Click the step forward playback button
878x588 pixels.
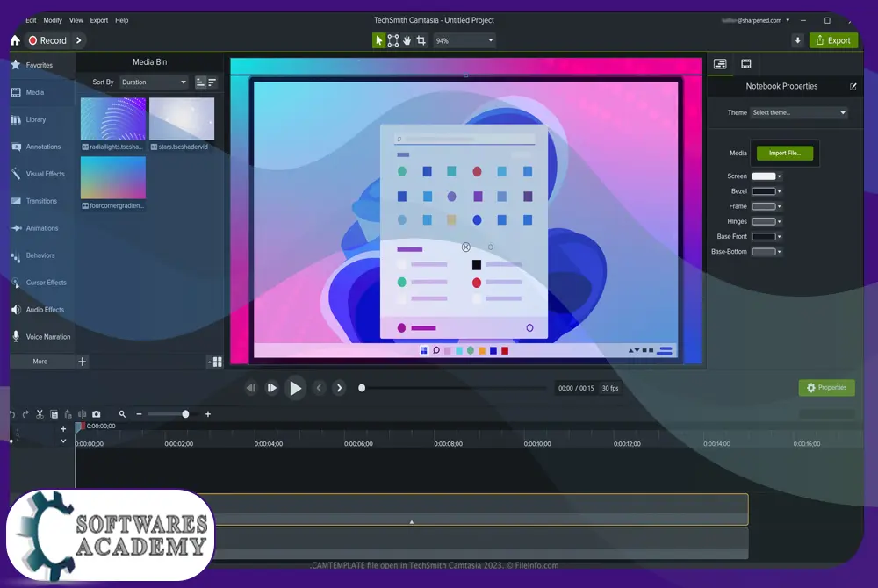(x=271, y=388)
